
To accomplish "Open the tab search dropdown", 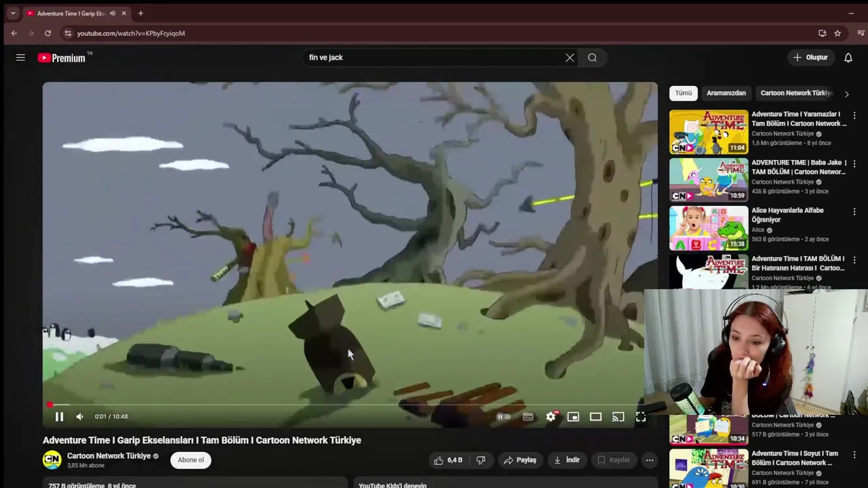I will [x=13, y=13].
